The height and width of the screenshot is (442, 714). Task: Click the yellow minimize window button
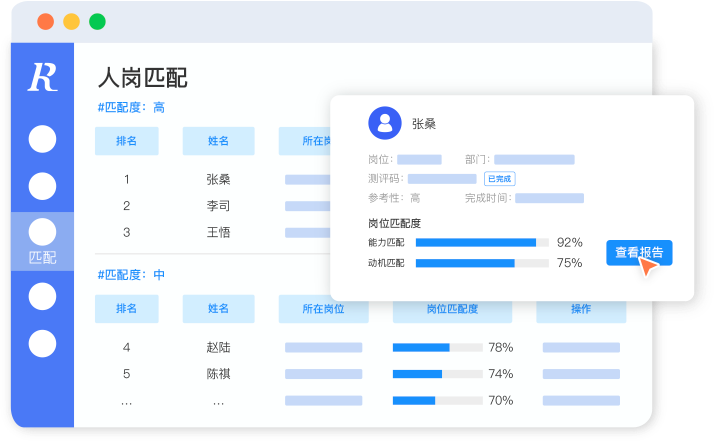(x=71, y=22)
